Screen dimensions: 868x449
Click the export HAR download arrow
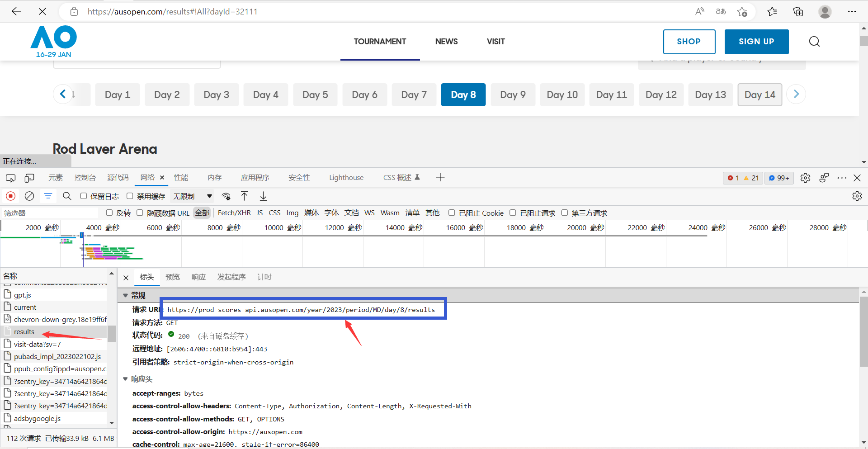coord(263,196)
